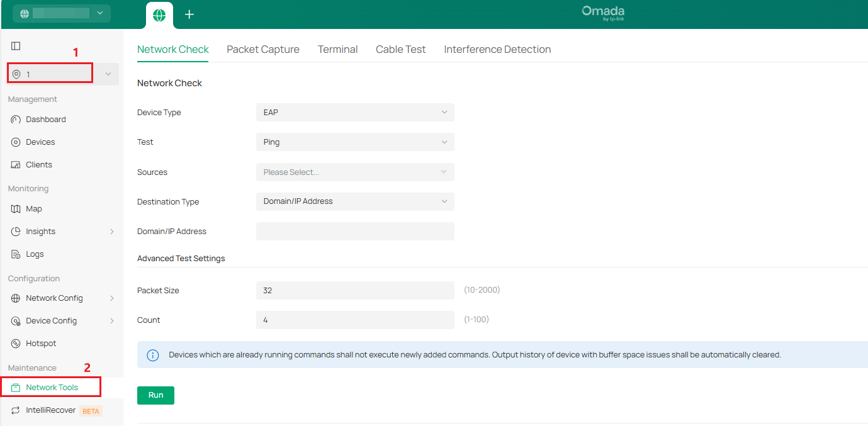The image size is (868, 426).
Task: Collapse the sidebar with panel icon
Action: pyautogui.click(x=15, y=45)
